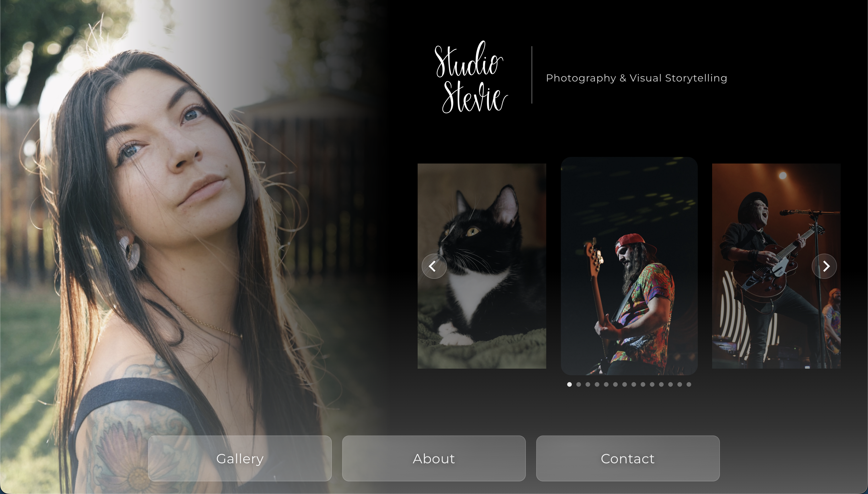Select the fifth carousel pagination dot
Viewport: 868px width, 494px height.
(606, 384)
